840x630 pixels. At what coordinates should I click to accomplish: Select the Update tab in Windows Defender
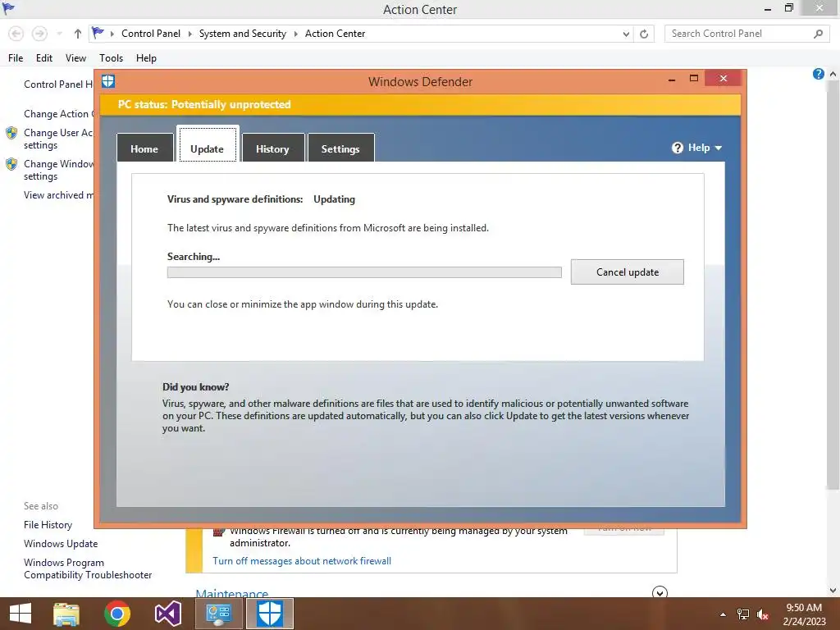pos(208,145)
